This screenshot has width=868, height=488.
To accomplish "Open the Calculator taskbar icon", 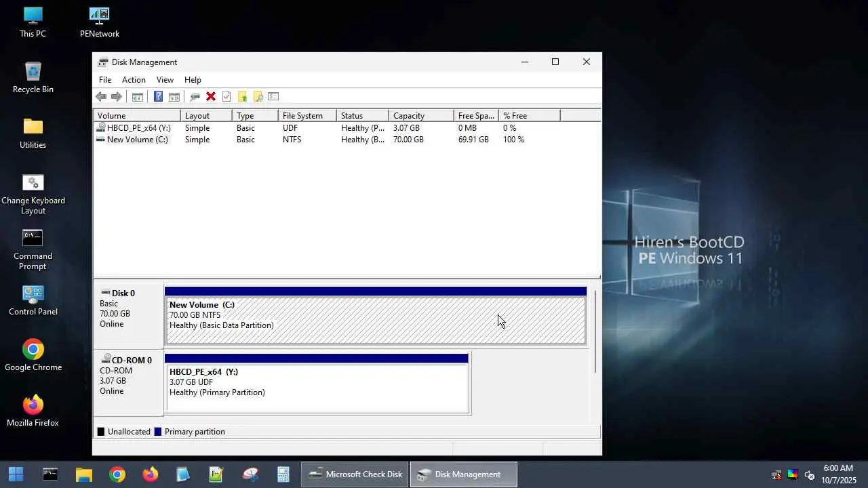I will tap(283, 474).
